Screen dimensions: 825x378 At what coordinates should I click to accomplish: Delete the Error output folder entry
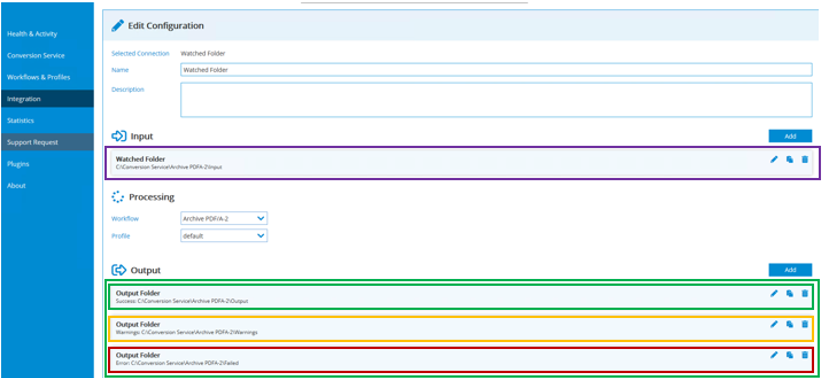coord(804,355)
